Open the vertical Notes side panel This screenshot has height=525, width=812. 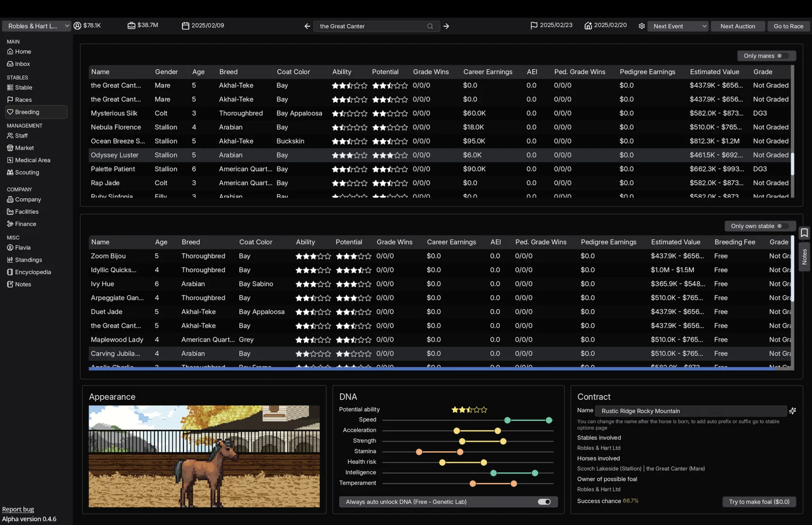click(804, 256)
